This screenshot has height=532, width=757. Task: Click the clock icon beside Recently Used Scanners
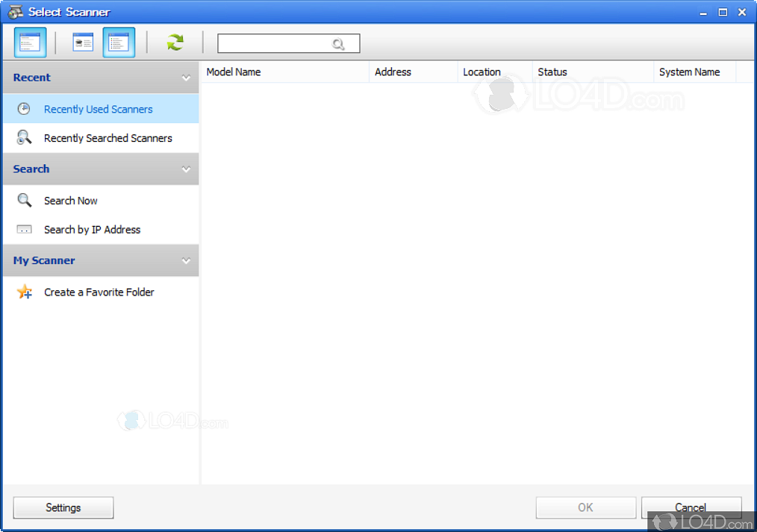pyautogui.click(x=24, y=109)
